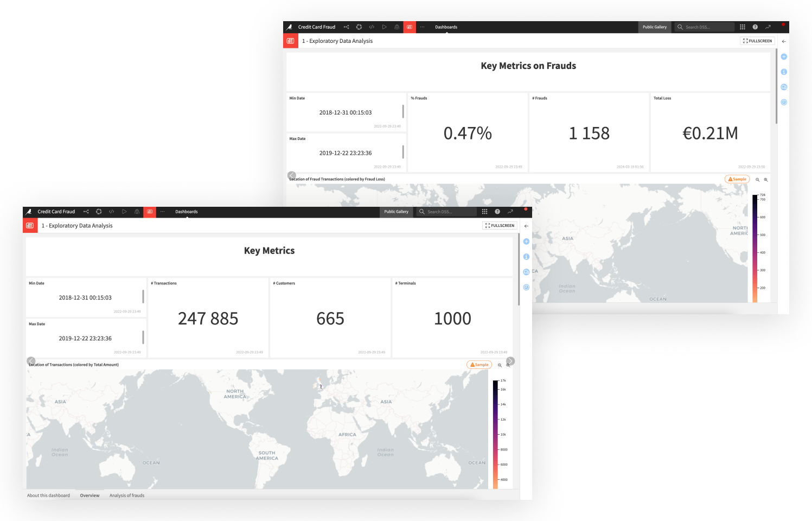
Task: Focus the Search DSS field in the back Key Metrics on Frauds window
Action: (705, 27)
